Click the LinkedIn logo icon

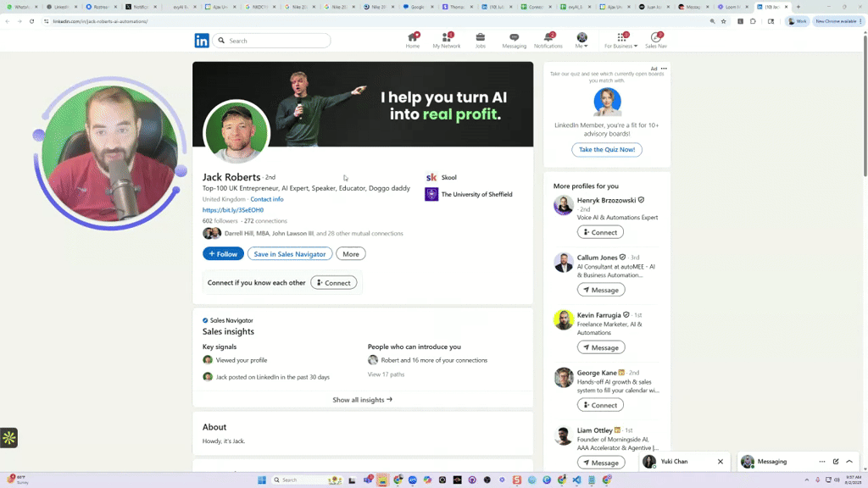click(x=202, y=41)
